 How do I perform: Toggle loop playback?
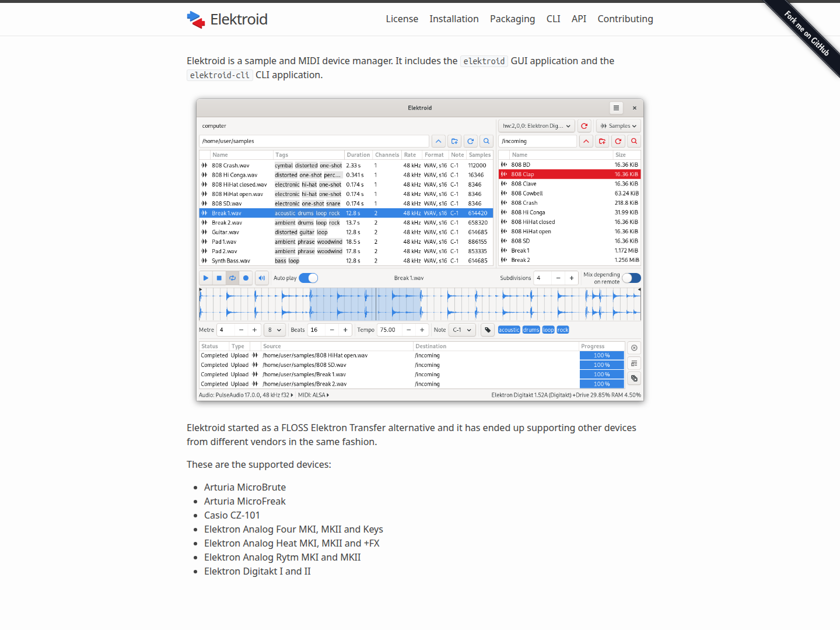coord(233,278)
